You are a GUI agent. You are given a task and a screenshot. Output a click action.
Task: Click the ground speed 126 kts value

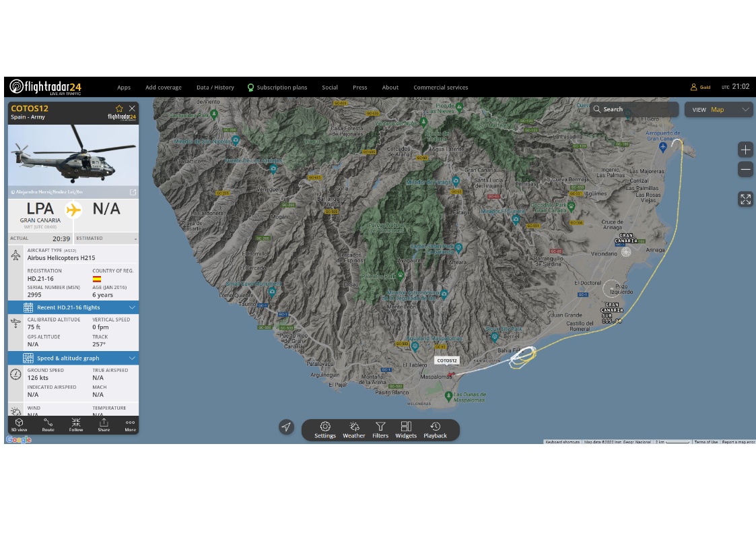pos(38,378)
